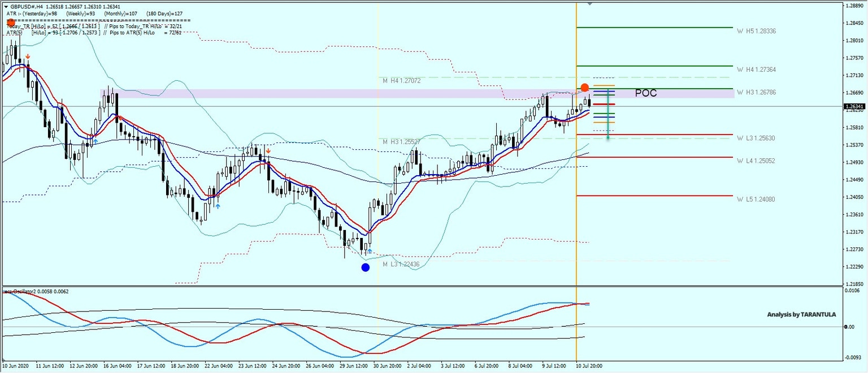Click the 1.26341 current price tag on the scale
The width and height of the screenshot is (868, 373).
click(853, 105)
